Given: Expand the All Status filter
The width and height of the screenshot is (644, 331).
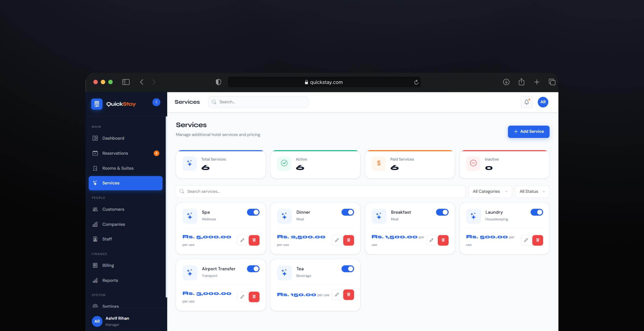Looking at the screenshot, I should [532, 191].
